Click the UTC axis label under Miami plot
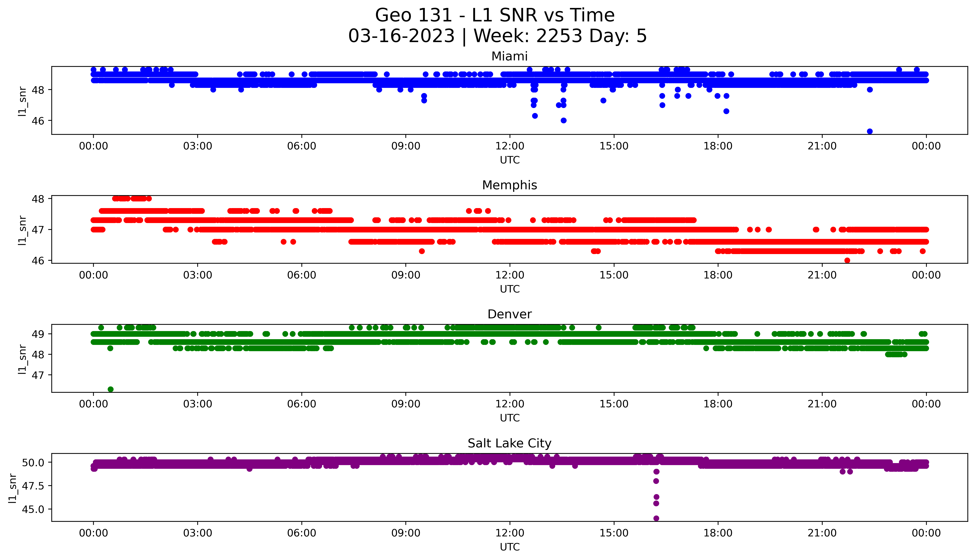Screen dimensions: 975x560 510,160
